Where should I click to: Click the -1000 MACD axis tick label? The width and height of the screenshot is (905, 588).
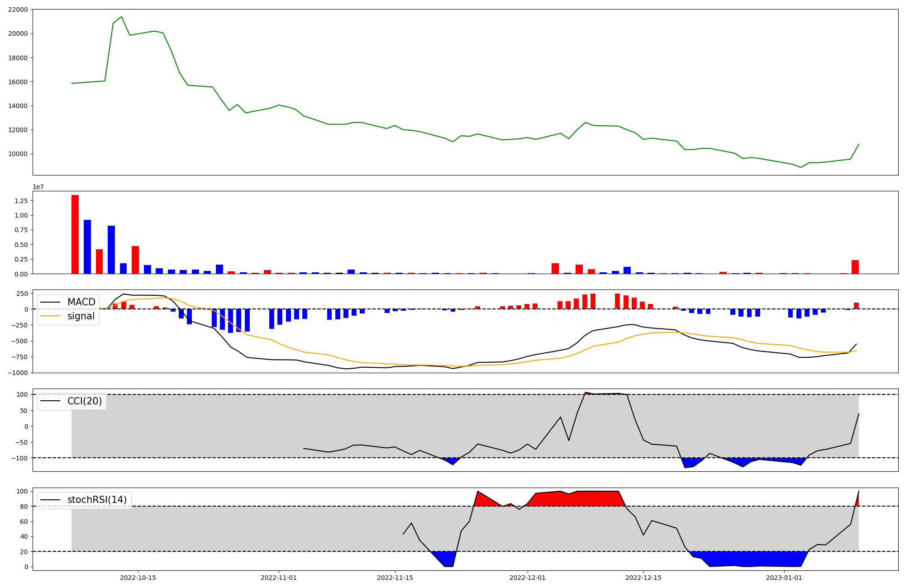[x=17, y=373]
